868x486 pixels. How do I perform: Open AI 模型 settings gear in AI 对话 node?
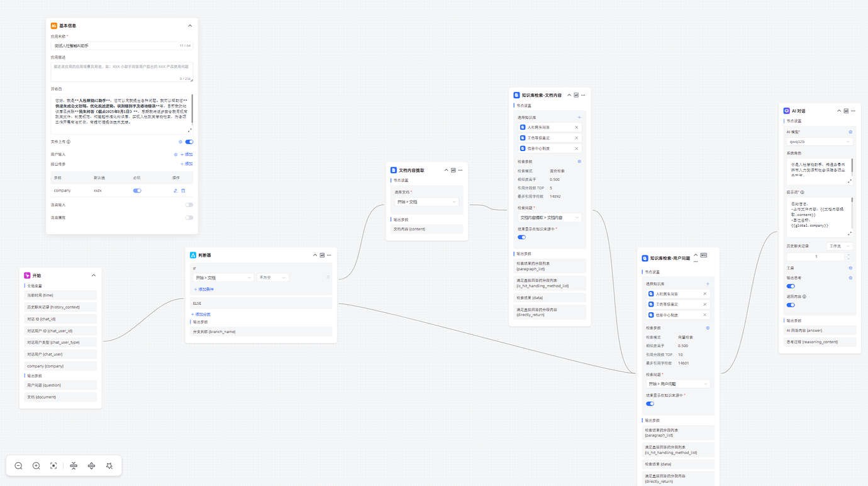click(850, 132)
